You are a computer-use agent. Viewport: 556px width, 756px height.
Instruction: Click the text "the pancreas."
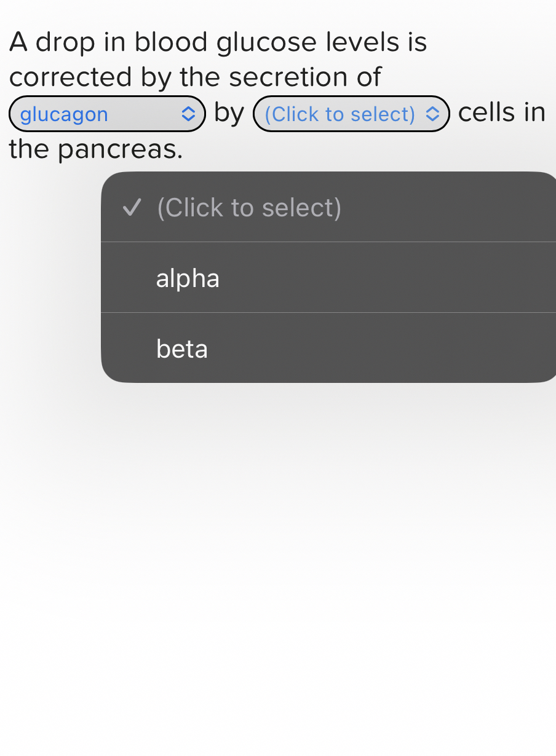pyautogui.click(x=96, y=149)
